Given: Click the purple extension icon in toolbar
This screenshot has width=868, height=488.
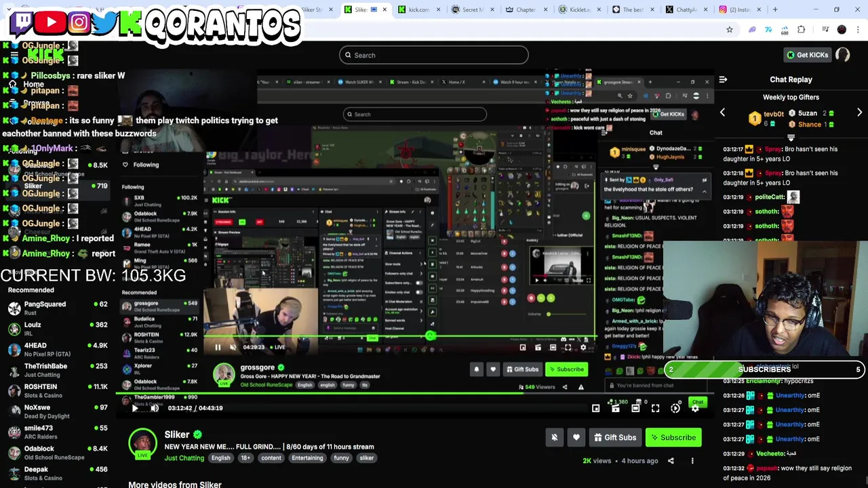Looking at the screenshot, I should click(x=752, y=30).
